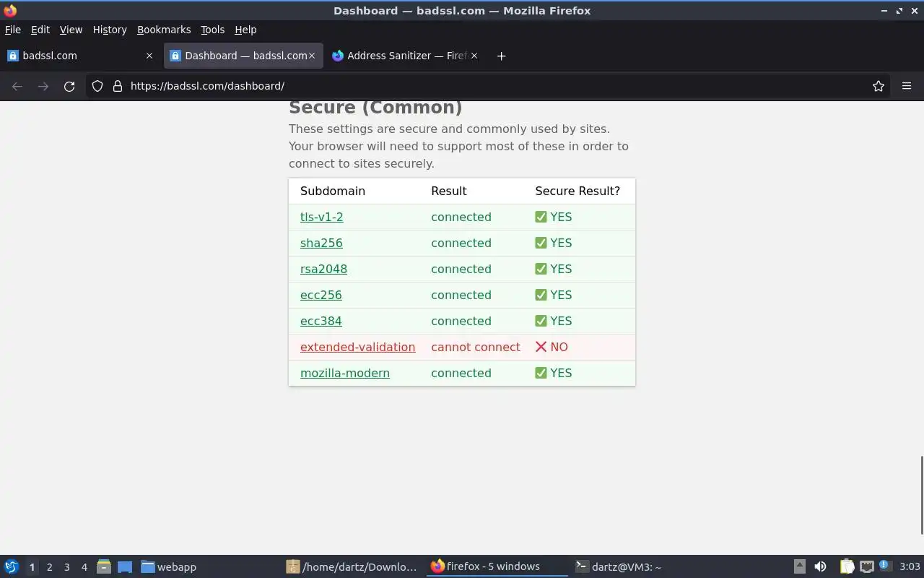This screenshot has height=578, width=924.
Task: Click the Firefox logo in the title bar
Action: 10,10
